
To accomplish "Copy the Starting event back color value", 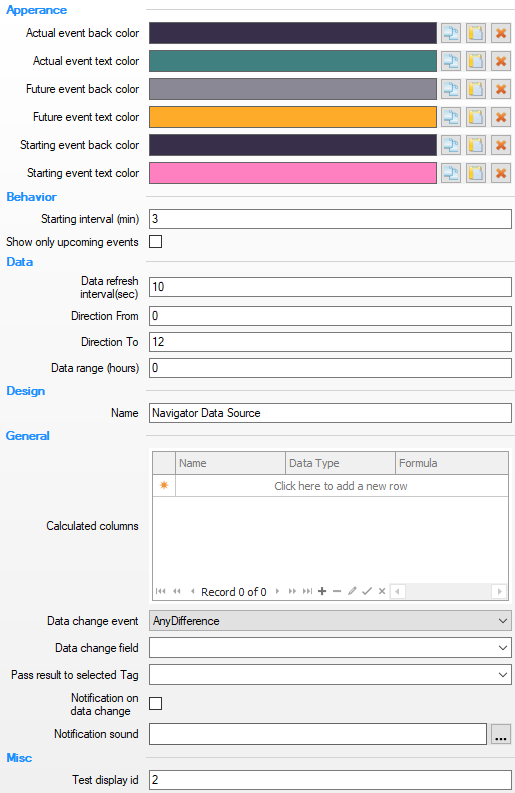I will click(450, 145).
